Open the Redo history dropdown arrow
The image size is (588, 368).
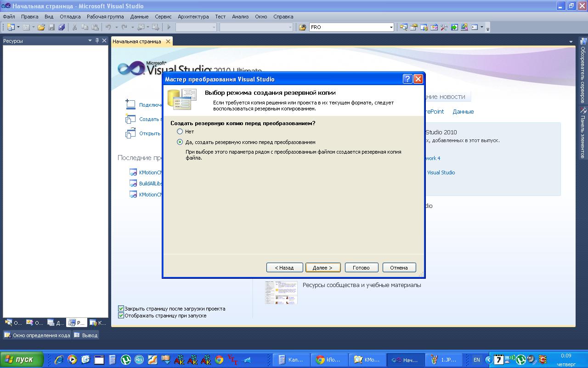[x=132, y=27]
